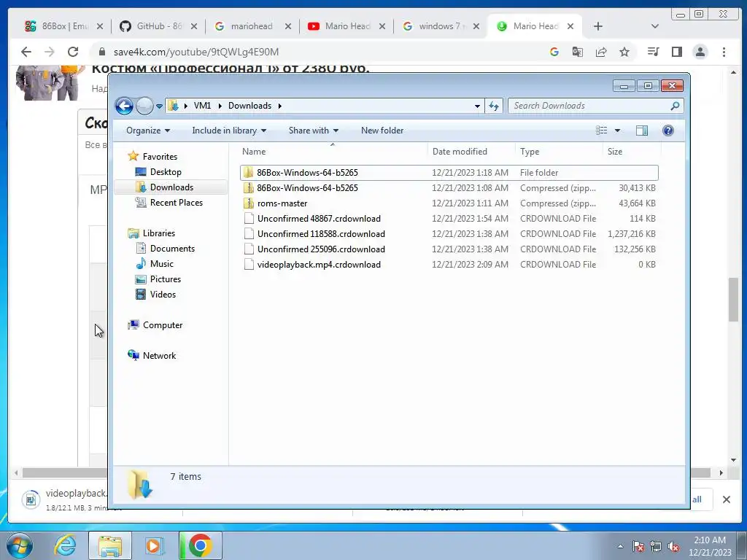Create a New folder
Viewport: 747px width, 560px height.
(x=382, y=131)
